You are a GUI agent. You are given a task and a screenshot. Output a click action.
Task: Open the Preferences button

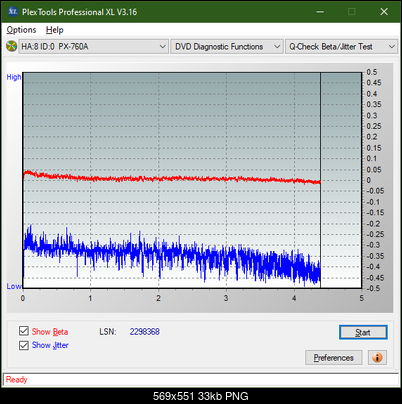pyautogui.click(x=333, y=358)
